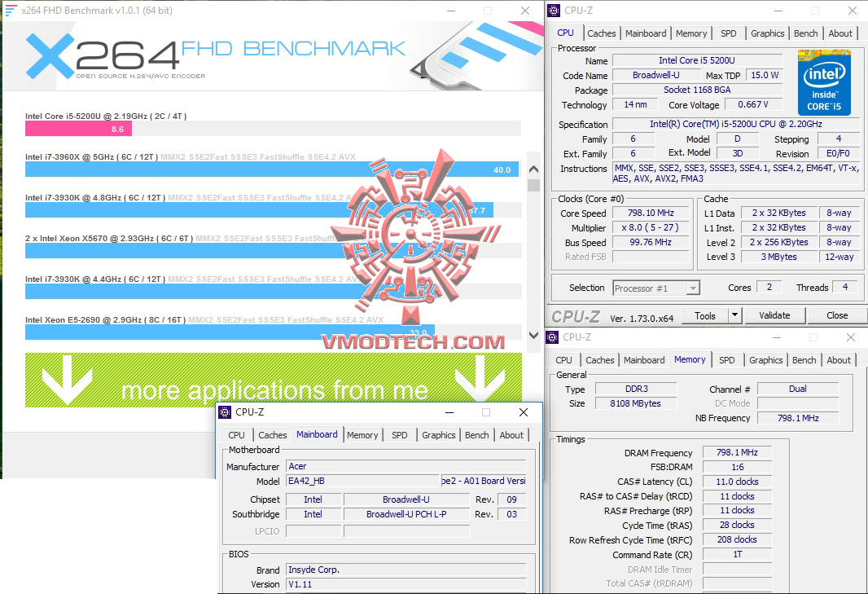
Task: Click the BIOS Brand field Insyde Corp.
Action: point(406,570)
